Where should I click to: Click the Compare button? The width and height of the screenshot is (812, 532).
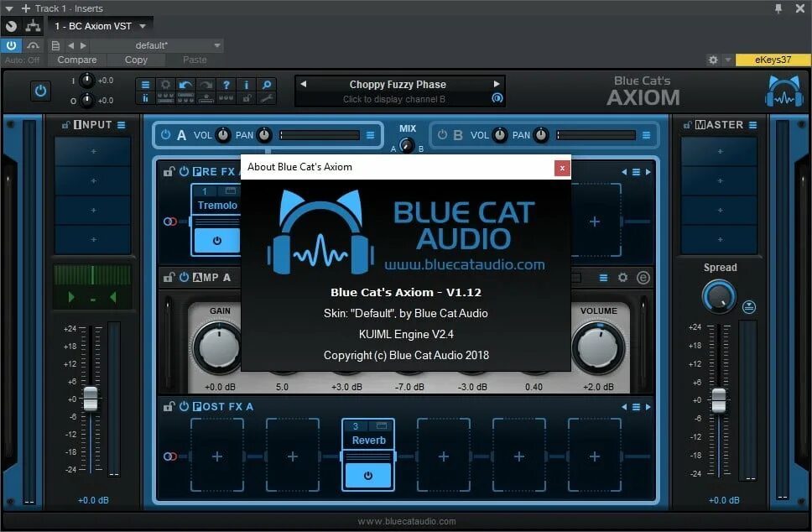[x=76, y=60]
